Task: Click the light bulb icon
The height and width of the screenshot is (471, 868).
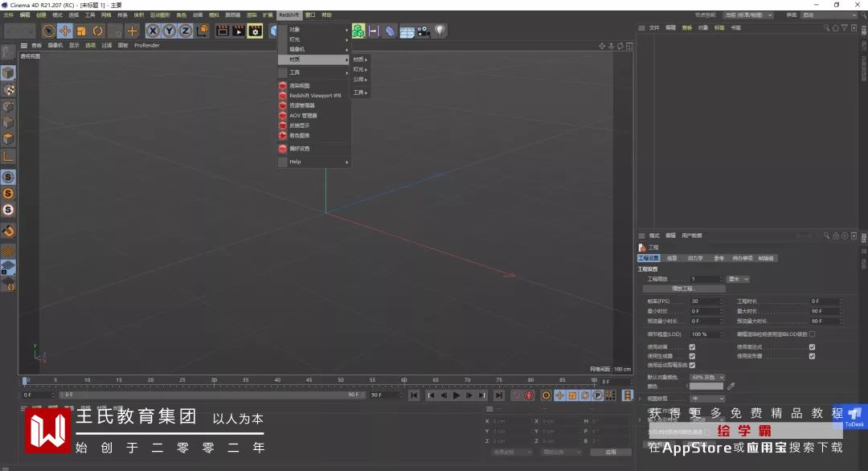Action: [440, 31]
